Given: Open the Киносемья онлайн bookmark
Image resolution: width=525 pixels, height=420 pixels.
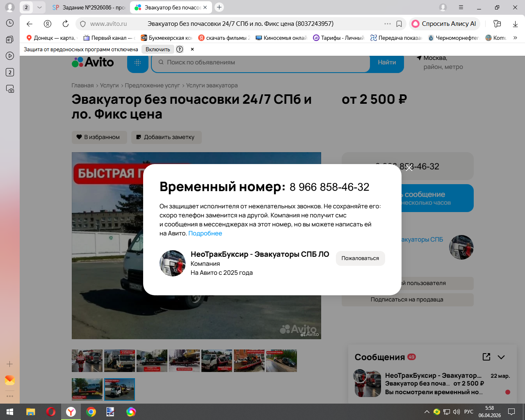Looking at the screenshot, I should (x=281, y=38).
